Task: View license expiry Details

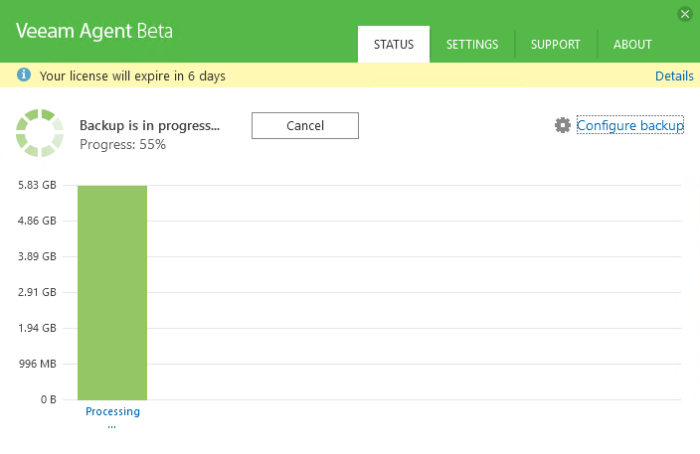Action: pos(674,76)
